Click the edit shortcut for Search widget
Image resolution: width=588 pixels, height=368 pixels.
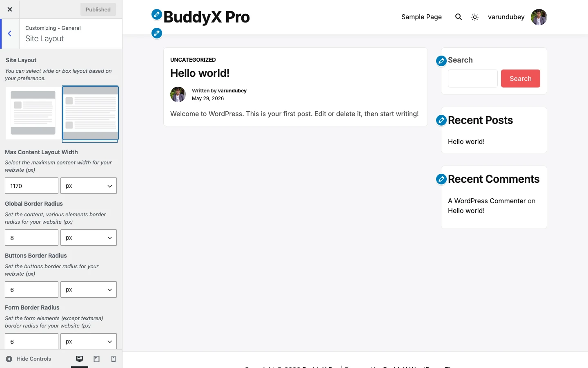pyautogui.click(x=441, y=61)
